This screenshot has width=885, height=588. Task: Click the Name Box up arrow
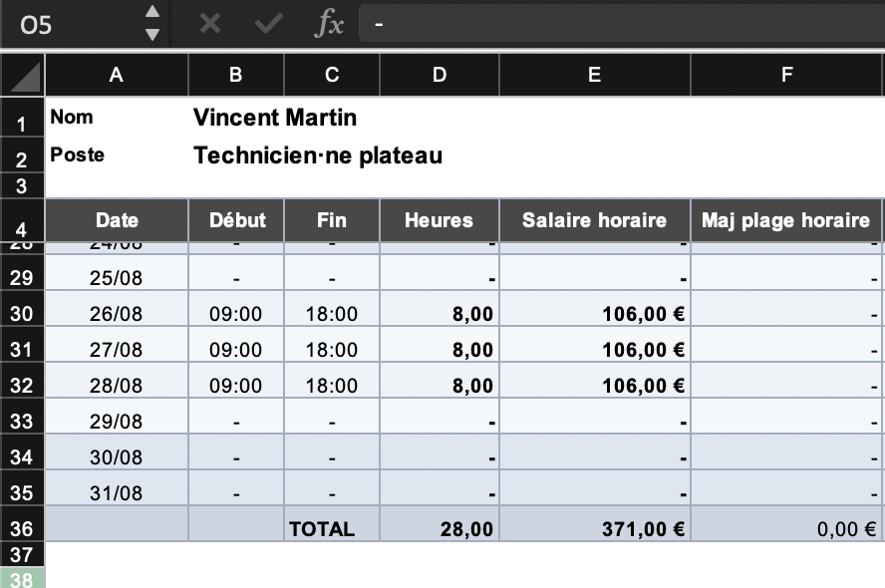[151, 13]
